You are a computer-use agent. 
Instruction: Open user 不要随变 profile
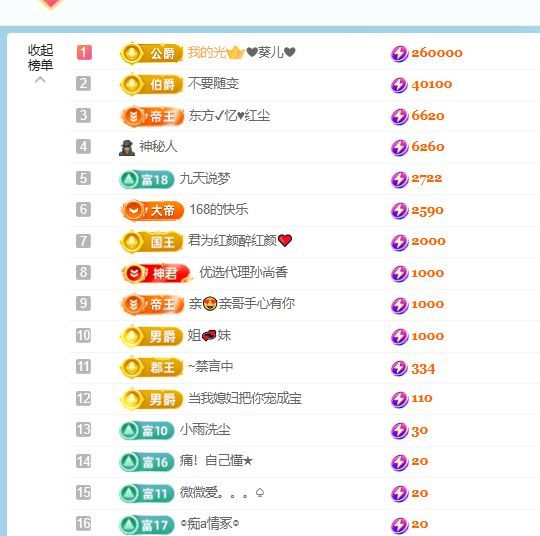pyautogui.click(x=214, y=83)
